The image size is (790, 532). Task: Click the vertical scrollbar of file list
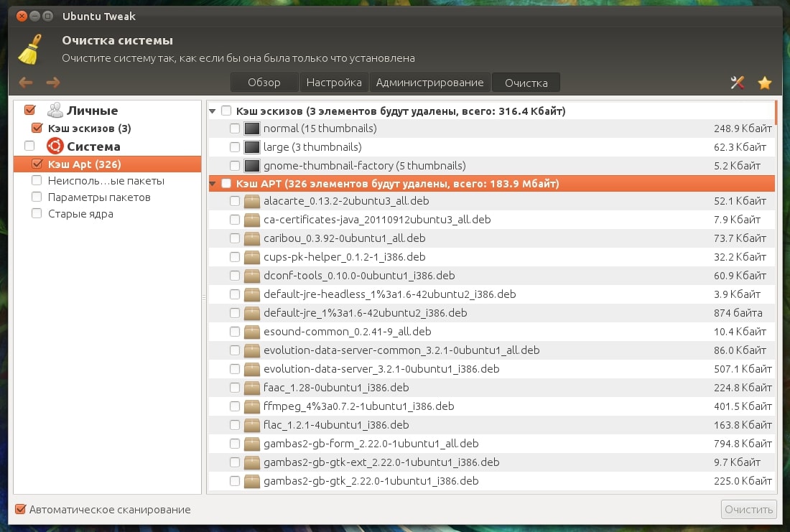[x=776, y=113]
